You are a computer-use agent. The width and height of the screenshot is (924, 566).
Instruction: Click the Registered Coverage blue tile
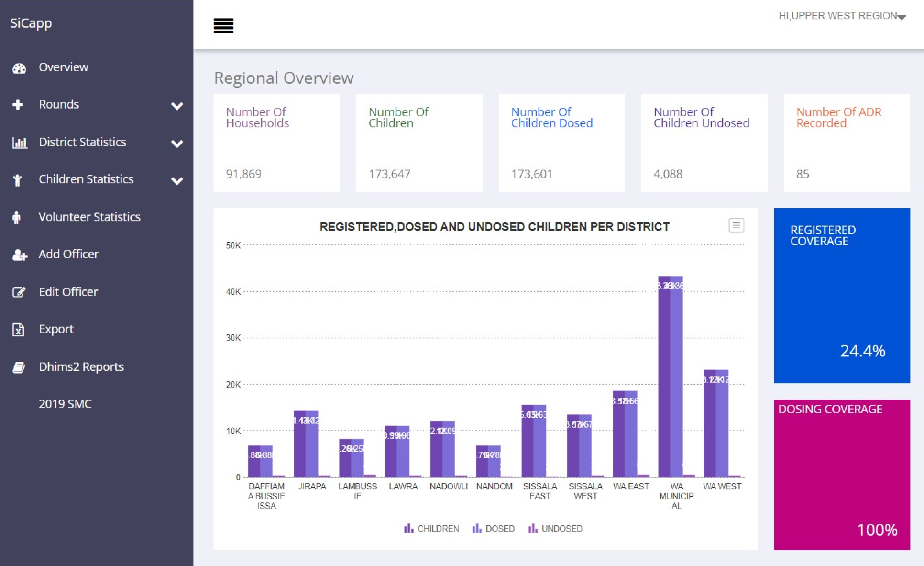pyautogui.click(x=842, y=295)
